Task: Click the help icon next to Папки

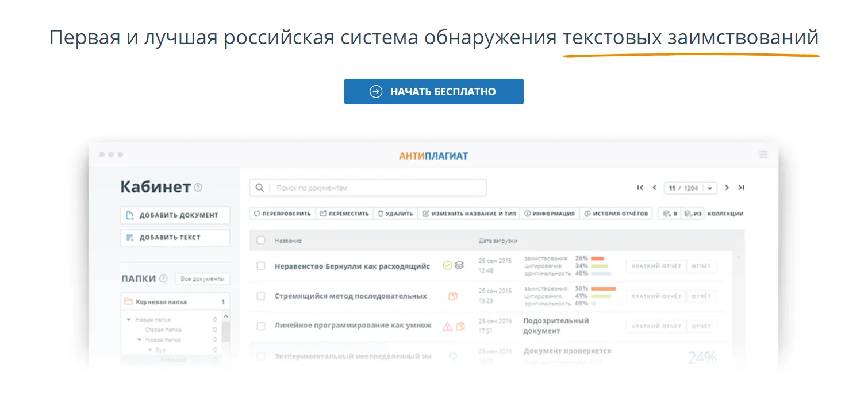Action: [163, 279]
